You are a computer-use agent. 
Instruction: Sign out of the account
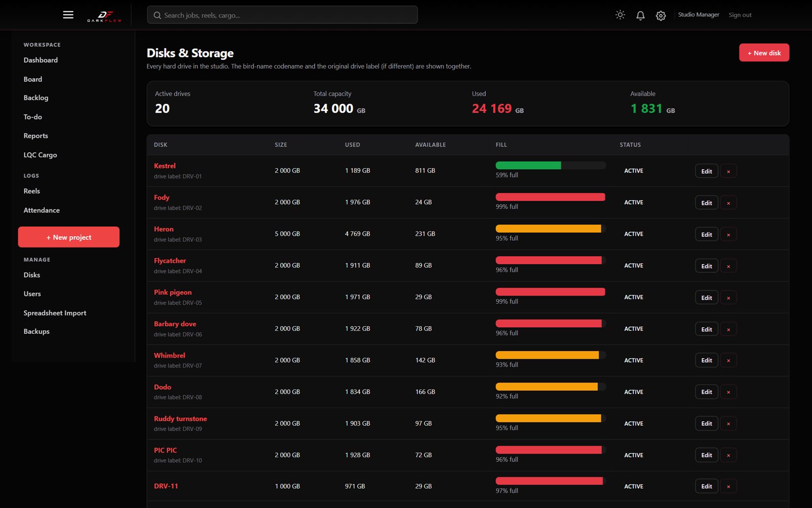tap(740, 15)
